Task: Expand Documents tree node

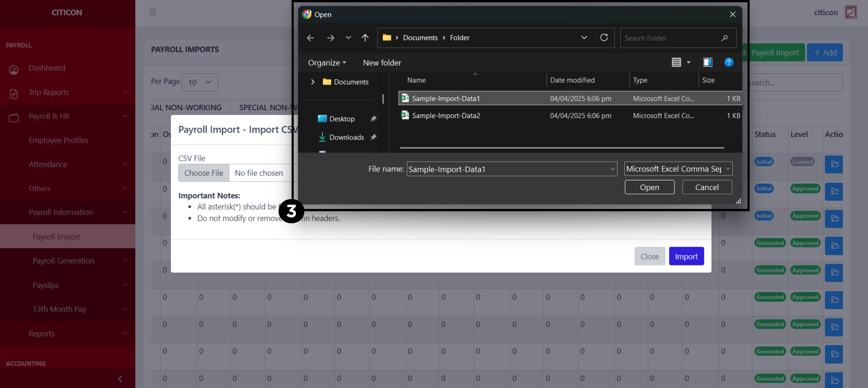Action: click(313, 82)
